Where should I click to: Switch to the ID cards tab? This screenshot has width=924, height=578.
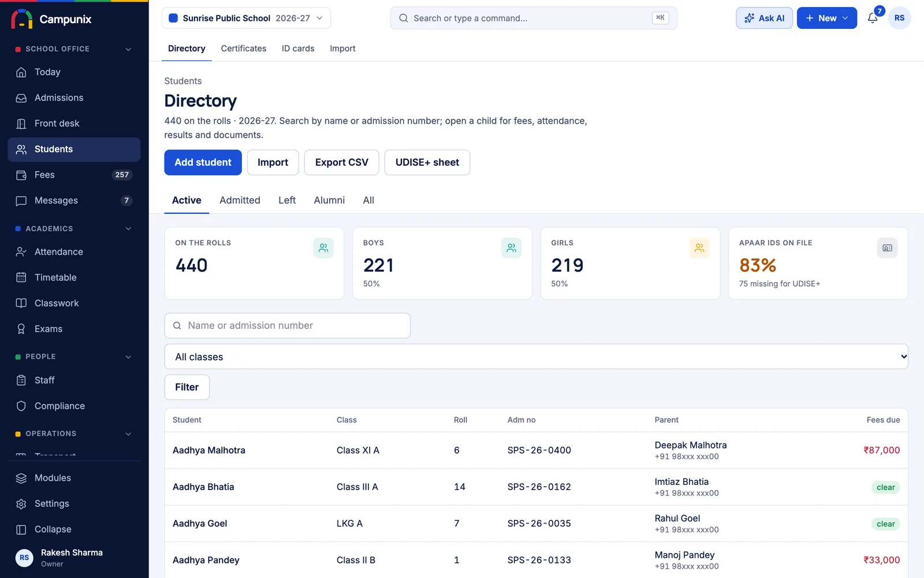pos(298,49)
